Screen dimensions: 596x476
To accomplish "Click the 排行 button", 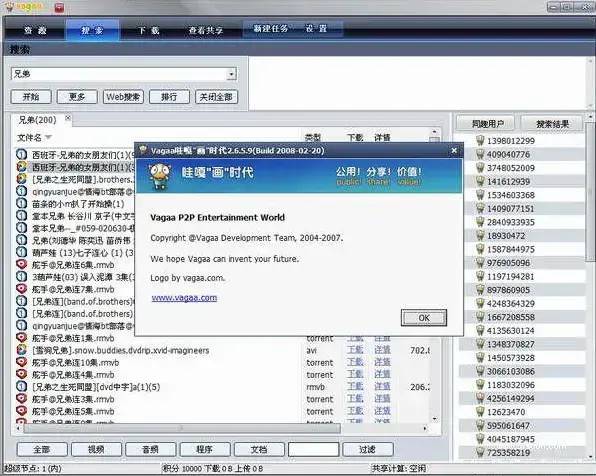I will (169, 97).
